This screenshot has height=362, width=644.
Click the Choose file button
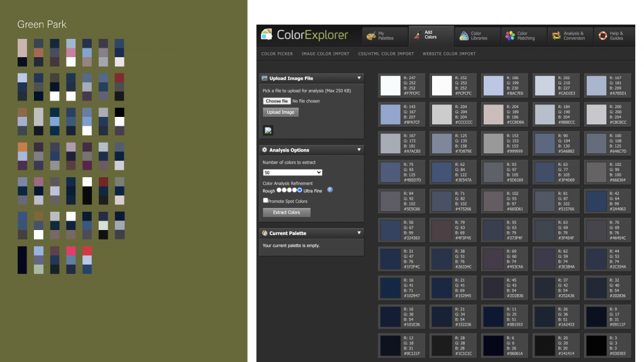click(277, 101)
